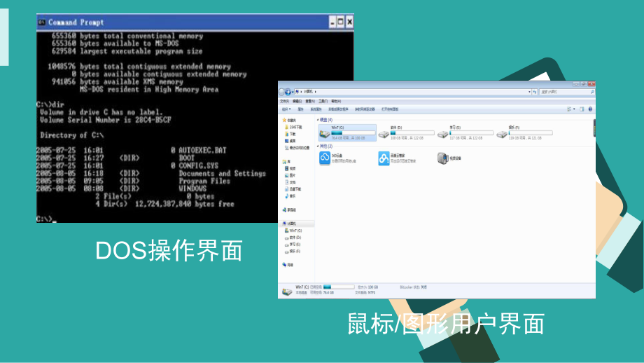Select 下载 folder in the sidebar
The height and width of the screenshot is (363, 644).
pyautogui.click(x=290, y=134)
